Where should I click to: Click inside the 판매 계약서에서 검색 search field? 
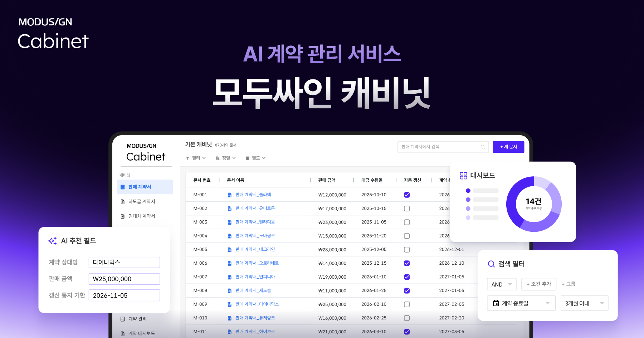[x=440, y=147]
